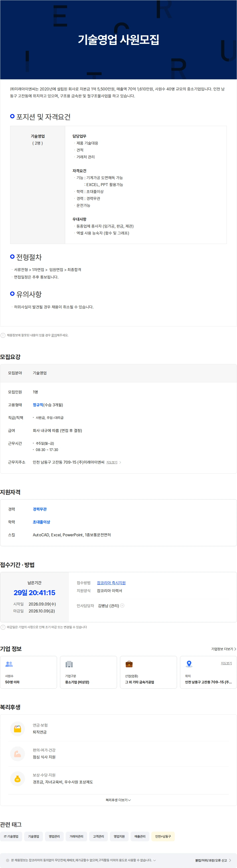237x868 pixels.
Task: Click the 정규직 employment type text
Action: pos(38,405)
